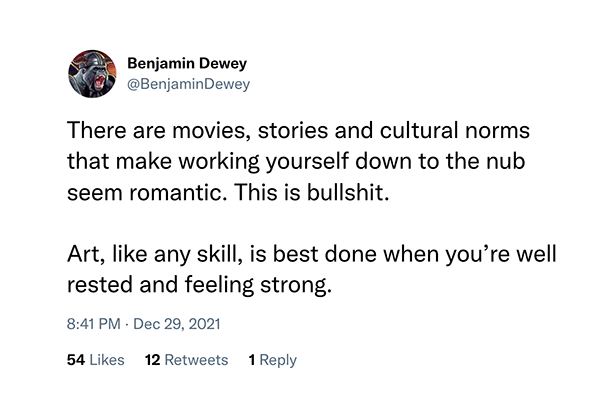Select the Dec 29, 2021 date
This screenshot has height=393, width=590.
pos(176,324)
